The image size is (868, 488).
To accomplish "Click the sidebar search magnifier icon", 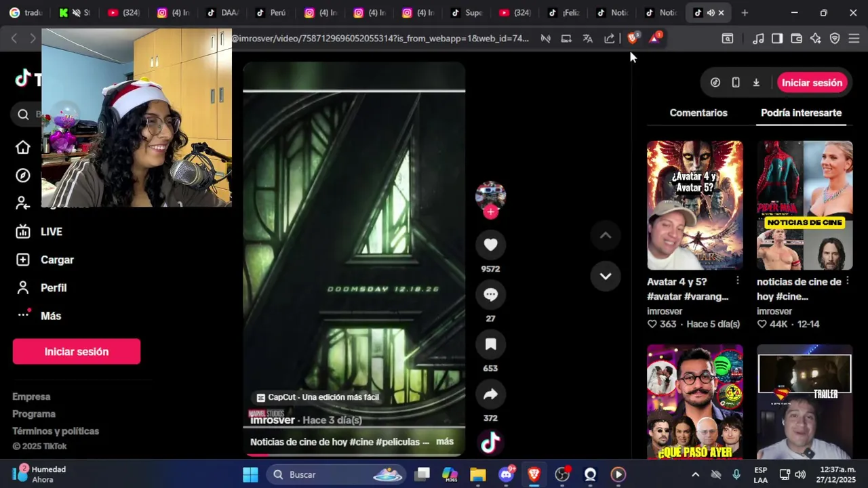I will [23, 115].
